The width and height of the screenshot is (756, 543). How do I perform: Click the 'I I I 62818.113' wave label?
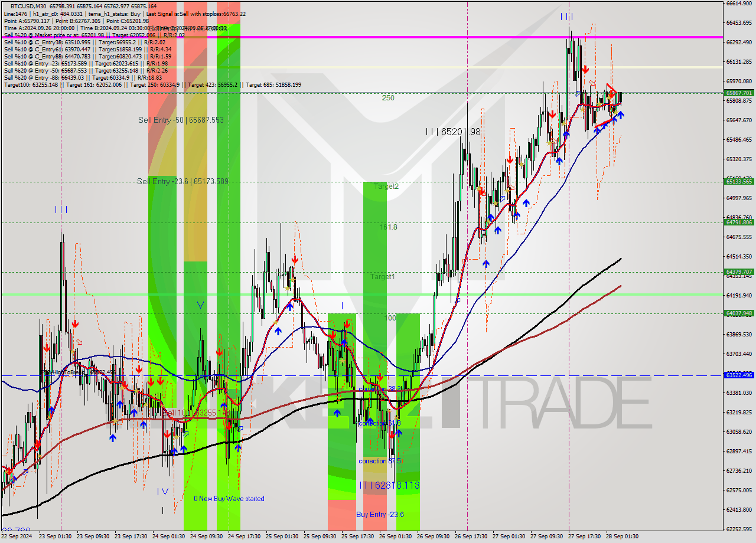pos(390,485)
